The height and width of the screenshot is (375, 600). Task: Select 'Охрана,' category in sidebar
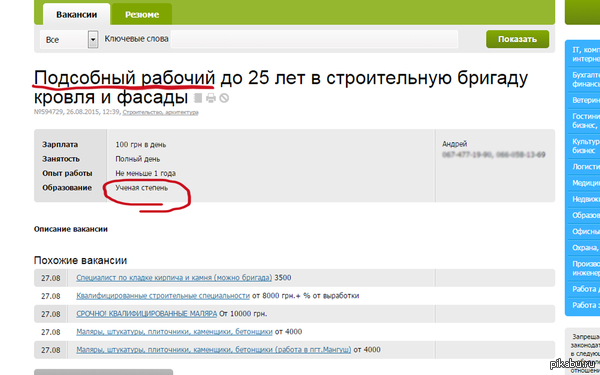pyautogui.click(x=585, y=248)
